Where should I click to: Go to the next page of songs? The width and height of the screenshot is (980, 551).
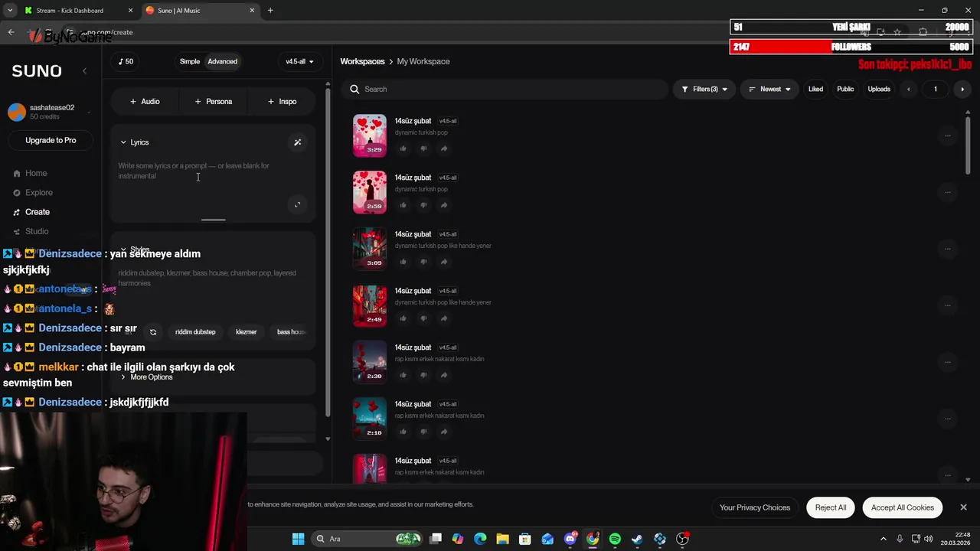(x=962, y=90)
